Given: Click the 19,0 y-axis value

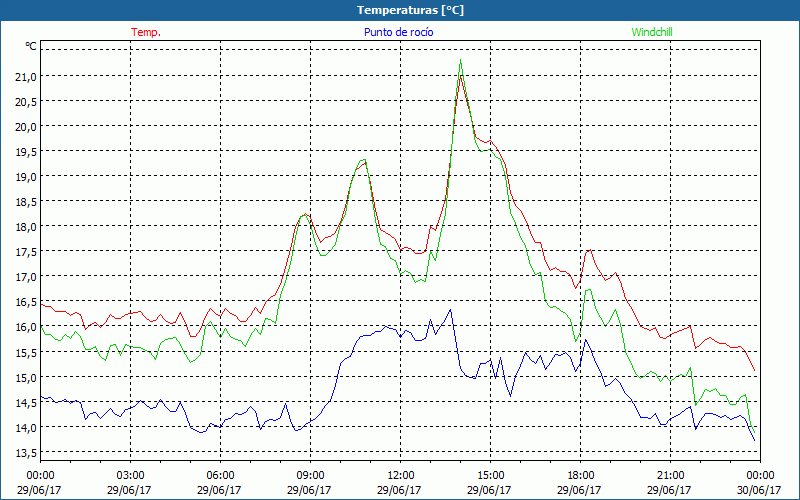Looking at the screenshot, I should (x=26, y=177).
